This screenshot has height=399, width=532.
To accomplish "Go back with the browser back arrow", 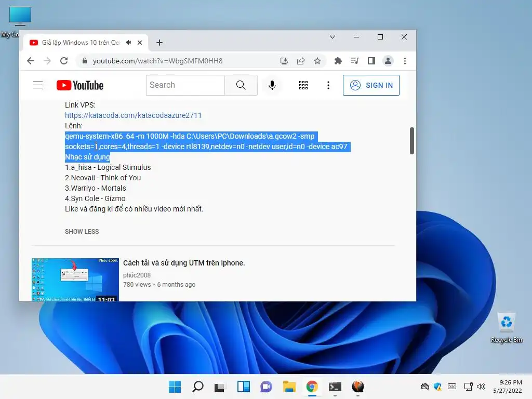I will click(x=31, y=61).
